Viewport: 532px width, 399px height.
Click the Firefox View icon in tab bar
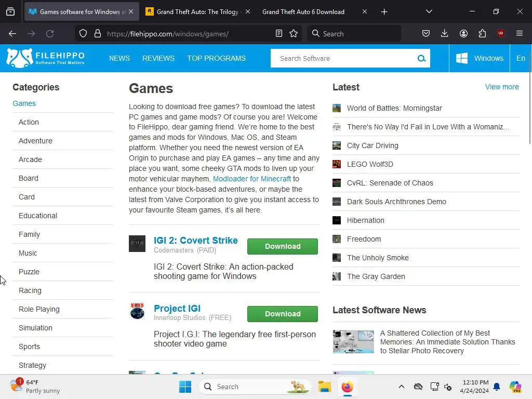(10, 11)
